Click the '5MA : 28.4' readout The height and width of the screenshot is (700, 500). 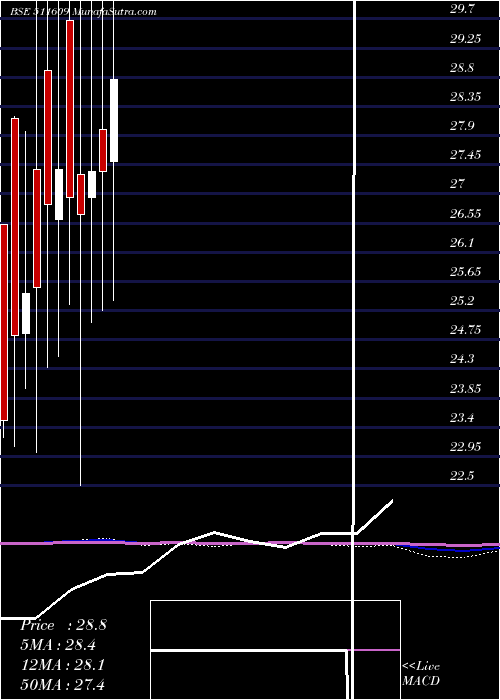[x=58, y=645]
